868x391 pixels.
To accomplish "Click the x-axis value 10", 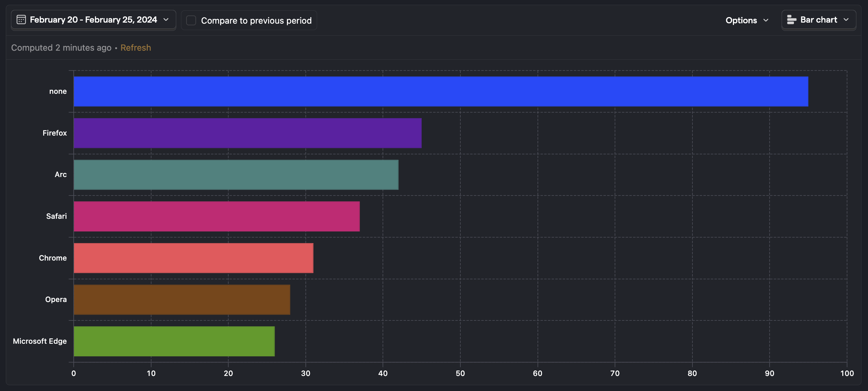I will (x=151, y=374).
